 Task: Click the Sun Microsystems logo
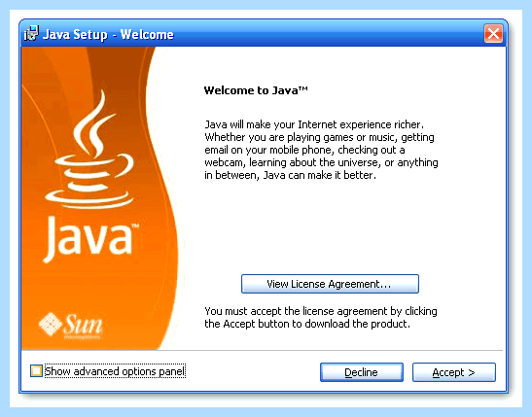tap(70, 327)
